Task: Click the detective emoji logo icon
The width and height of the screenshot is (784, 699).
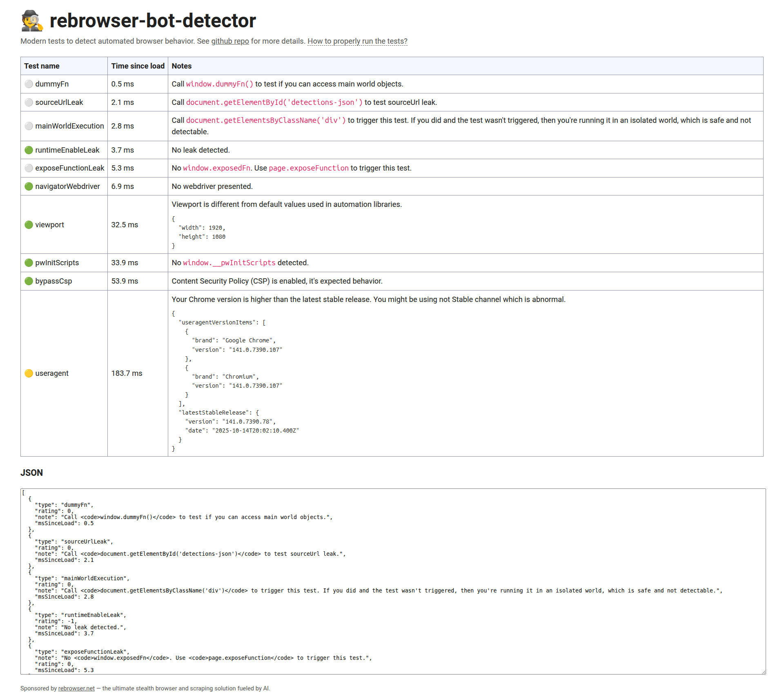Action: pos(32,20)
